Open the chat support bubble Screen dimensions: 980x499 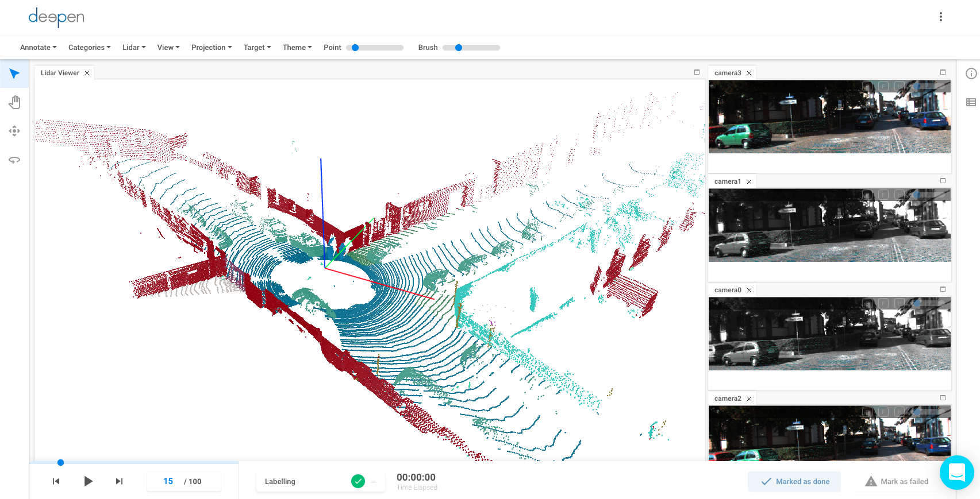click(x=957, y=473)
